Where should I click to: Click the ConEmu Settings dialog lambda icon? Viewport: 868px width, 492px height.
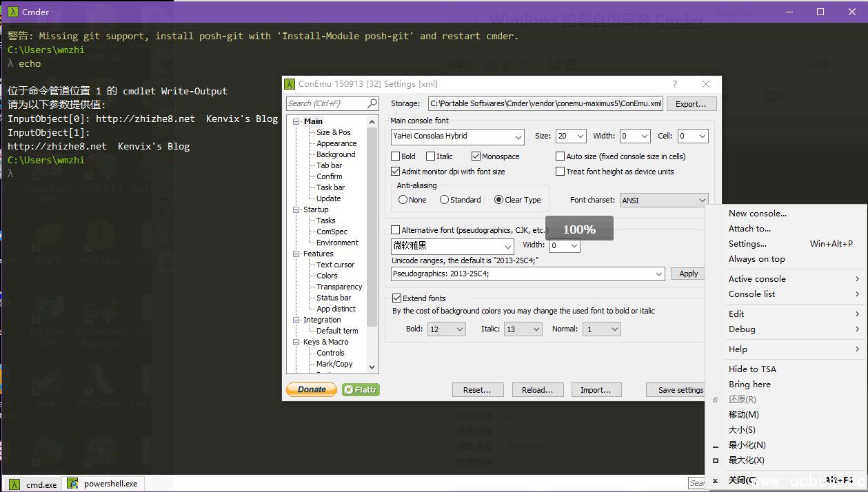290,84
